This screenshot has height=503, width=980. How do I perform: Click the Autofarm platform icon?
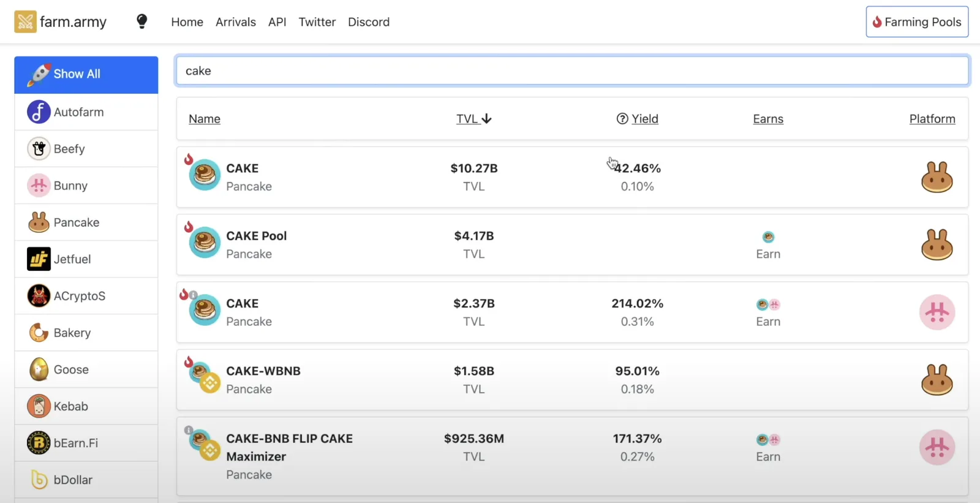coord(39,112)
